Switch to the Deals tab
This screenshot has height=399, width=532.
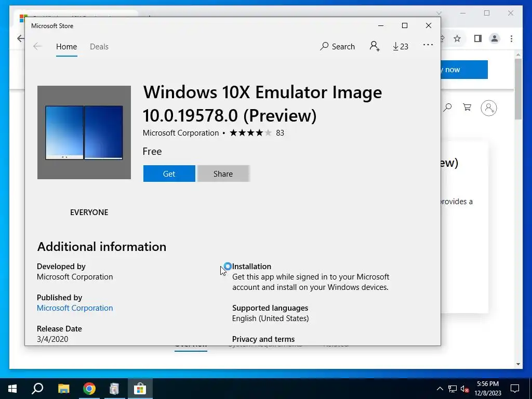point(99,46)
